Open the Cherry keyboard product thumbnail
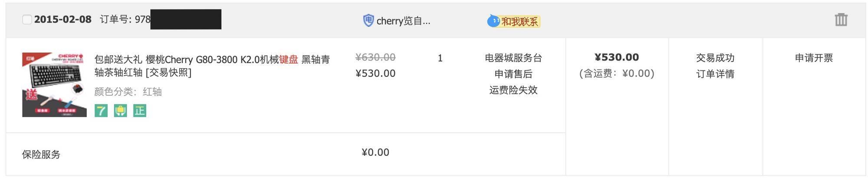This screenshot has width=868, height=183. pyautogui.click(x=54, y=85)
